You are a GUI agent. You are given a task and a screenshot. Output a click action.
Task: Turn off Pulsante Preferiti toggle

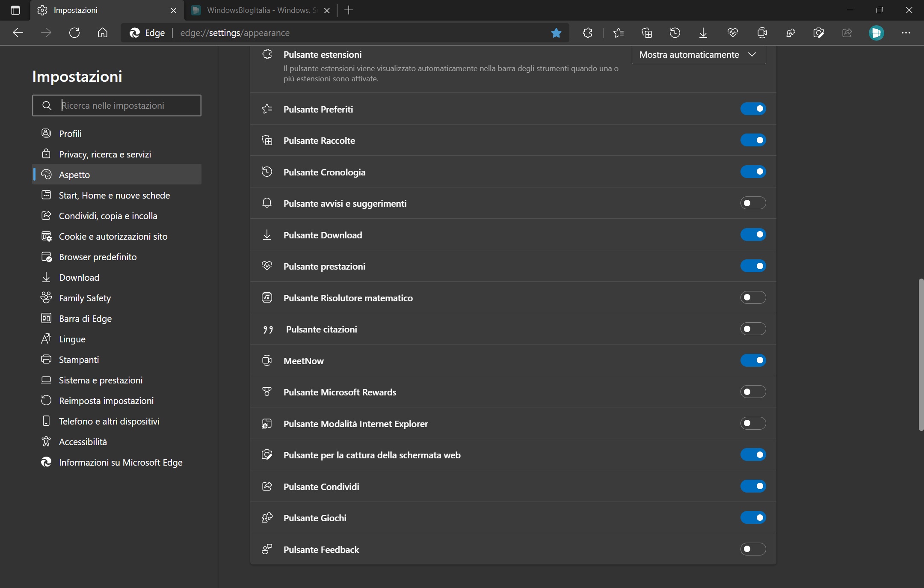(x=753, y=109)
